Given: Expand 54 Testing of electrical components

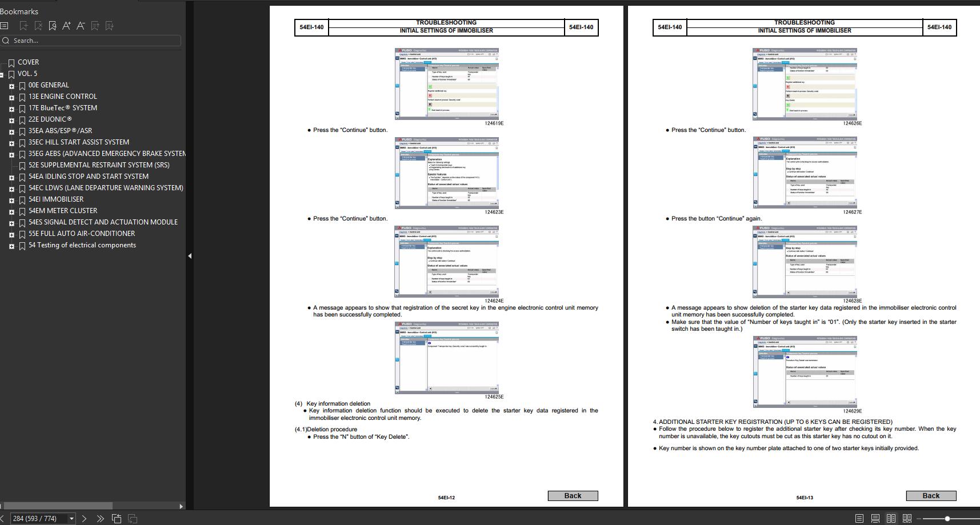Looking at the screenshot, I should pos(11,246).
